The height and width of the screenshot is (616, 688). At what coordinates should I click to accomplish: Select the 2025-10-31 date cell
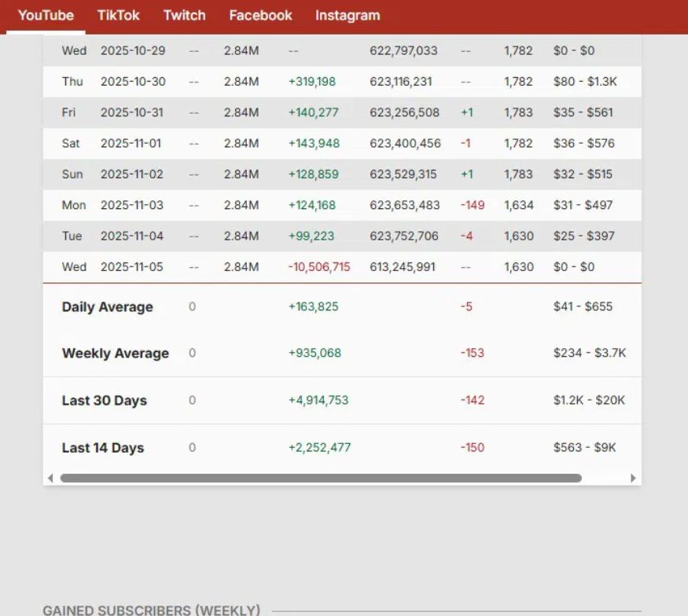pos(131,112)
